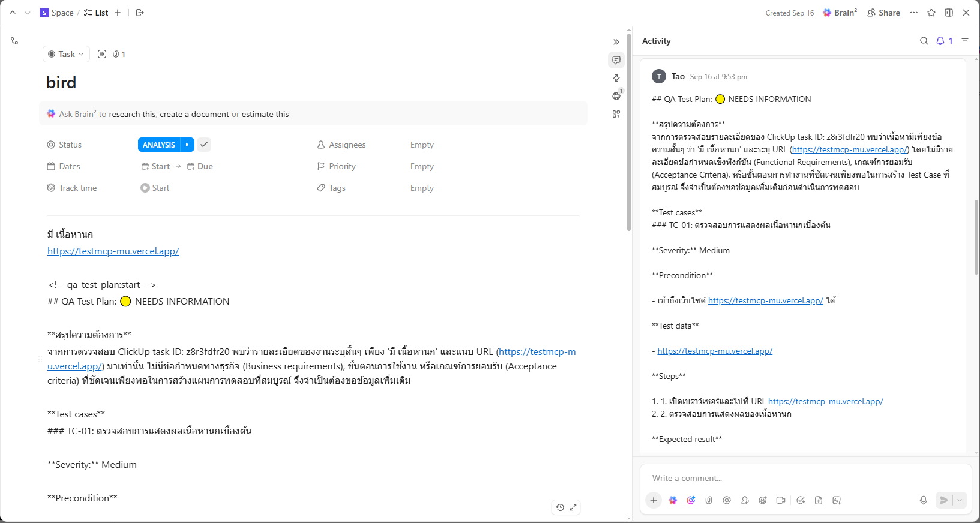Start the time tracker
Viewport: 980px width, 523px height.
click(x=155, y=188)
